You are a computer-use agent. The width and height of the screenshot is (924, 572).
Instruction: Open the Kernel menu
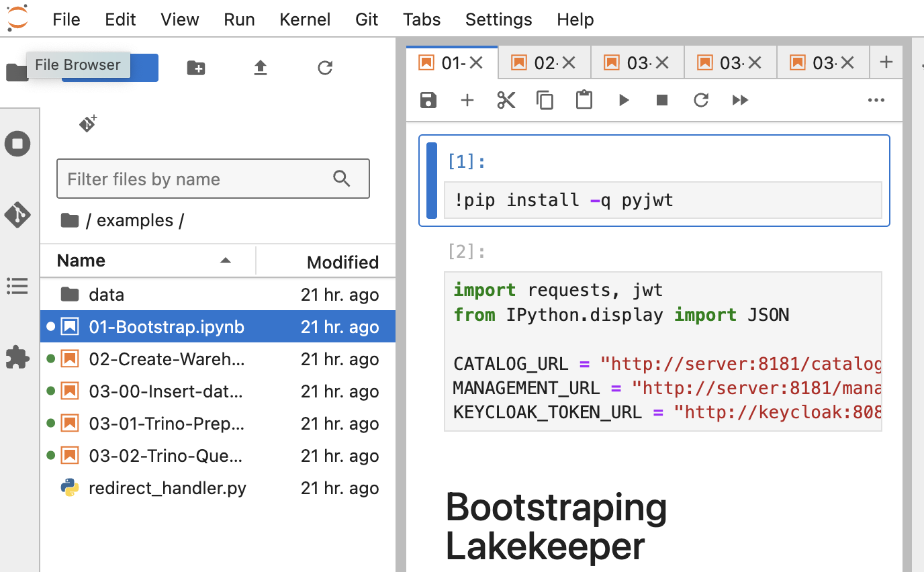305,19
